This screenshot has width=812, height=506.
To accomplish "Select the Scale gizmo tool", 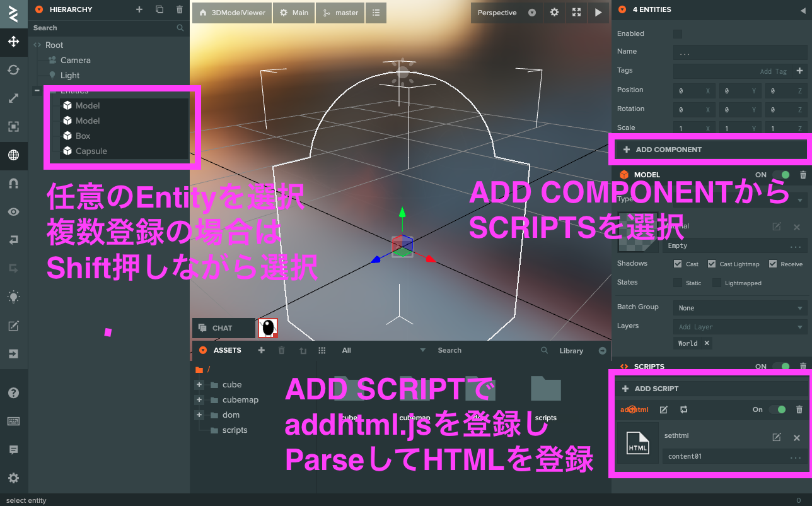I will click(13, 98).
